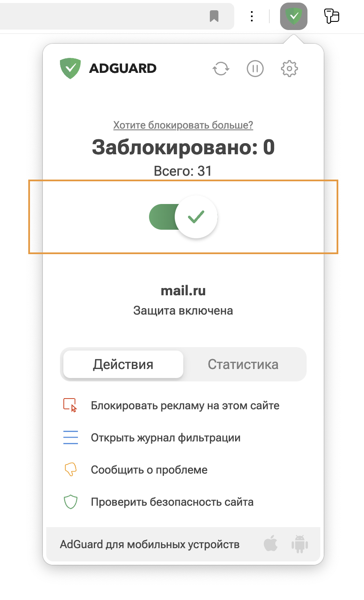The height and width of the screenshot is (600, 364).
Task: Click the AdGuard shield logo
Action: pyautogui.click(x=70, y=69)
